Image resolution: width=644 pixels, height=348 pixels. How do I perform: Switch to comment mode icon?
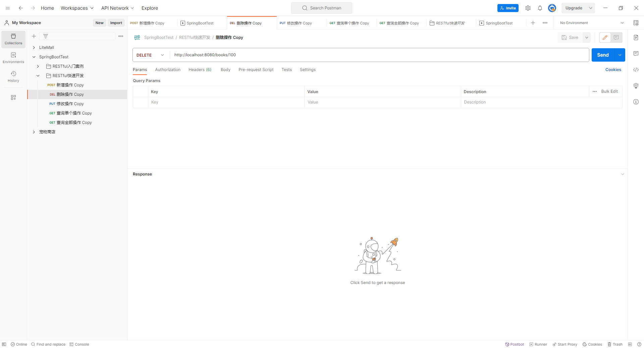tap(616, 38)
